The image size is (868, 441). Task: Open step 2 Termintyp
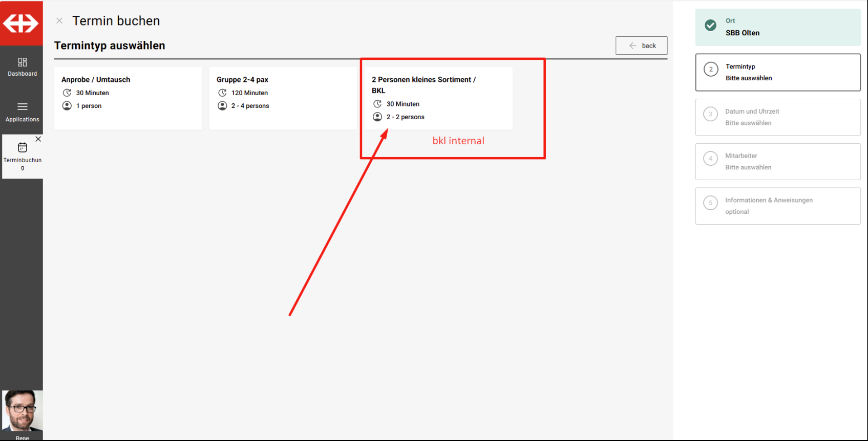pyautogui.click(x=777, y=72)
